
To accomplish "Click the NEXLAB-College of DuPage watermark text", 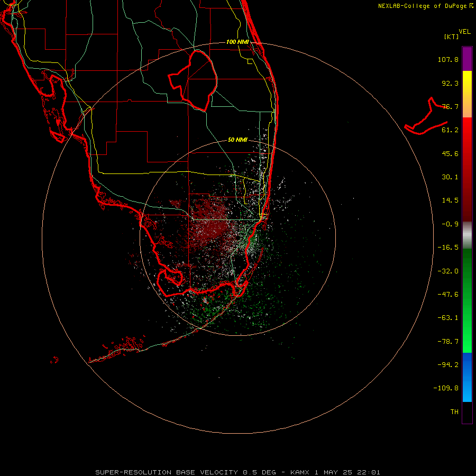I will point(425,6).
